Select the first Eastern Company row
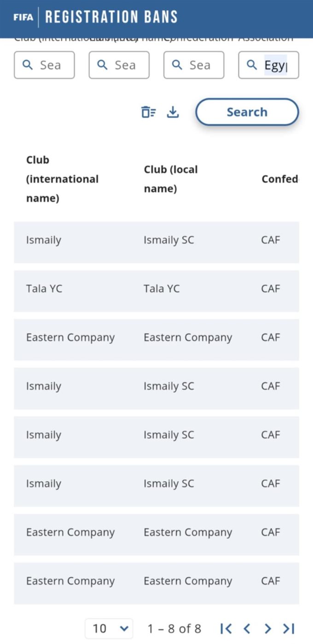 coord(156,338)
